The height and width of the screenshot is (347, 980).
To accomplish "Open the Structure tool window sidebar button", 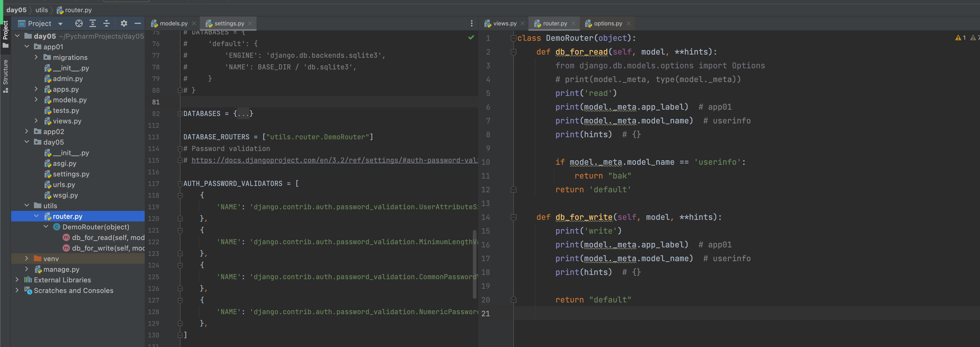I will 5,76.
